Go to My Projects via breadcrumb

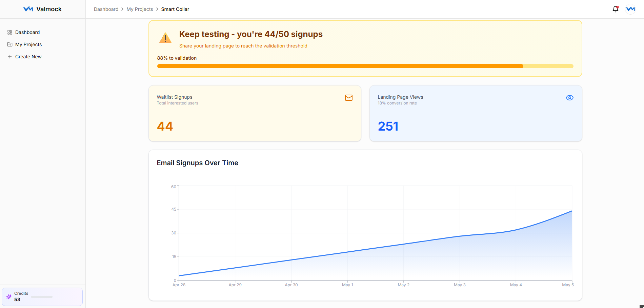pos(140,9)
